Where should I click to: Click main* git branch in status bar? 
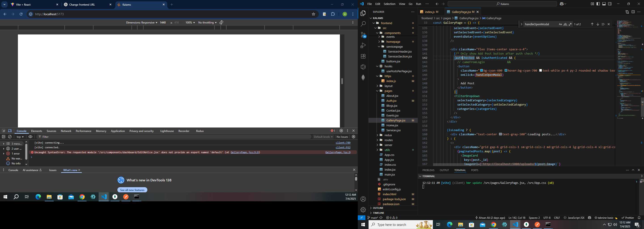click(x=373, y=218)
